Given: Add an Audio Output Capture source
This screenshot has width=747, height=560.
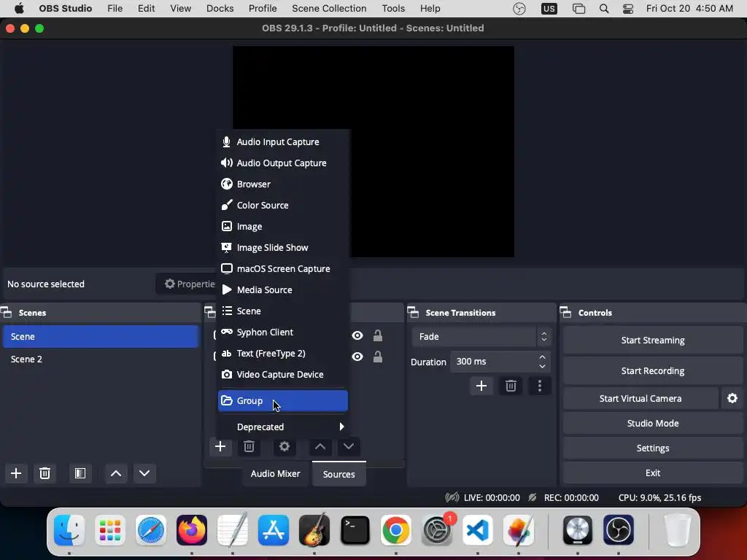Looking at the screenshot, I should click(282, 163).
